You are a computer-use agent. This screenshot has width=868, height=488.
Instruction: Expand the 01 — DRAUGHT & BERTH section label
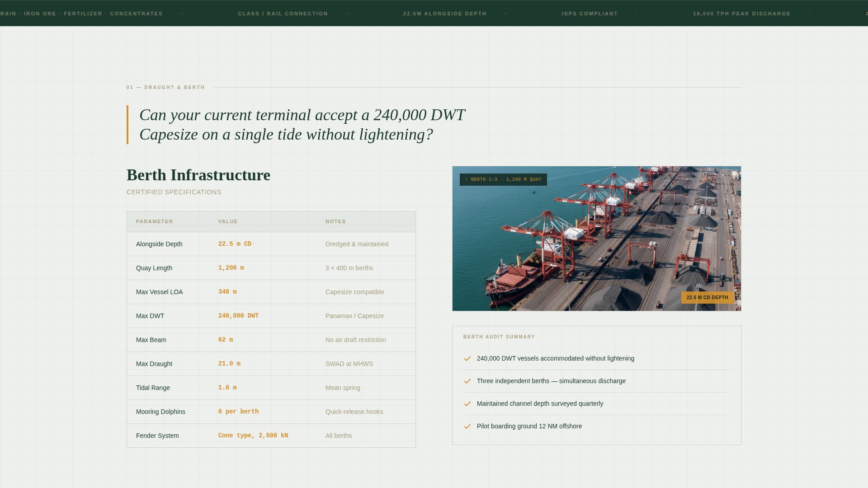point(165,87)
